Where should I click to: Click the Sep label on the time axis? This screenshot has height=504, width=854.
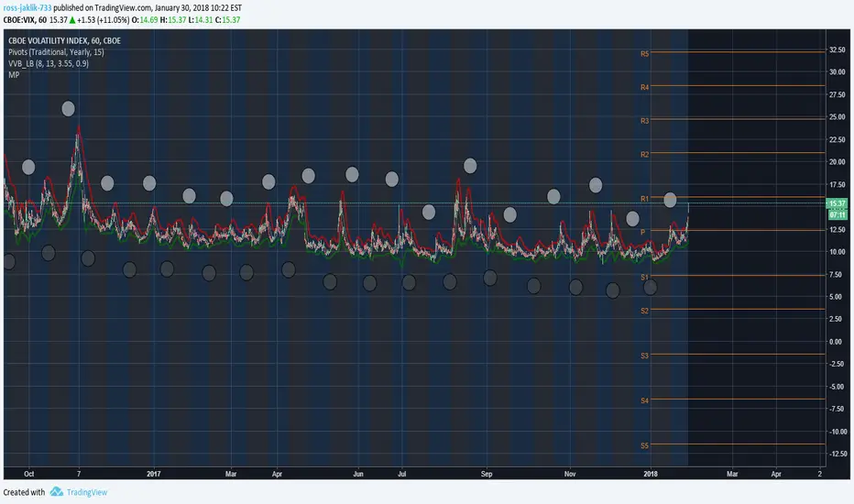487,474
